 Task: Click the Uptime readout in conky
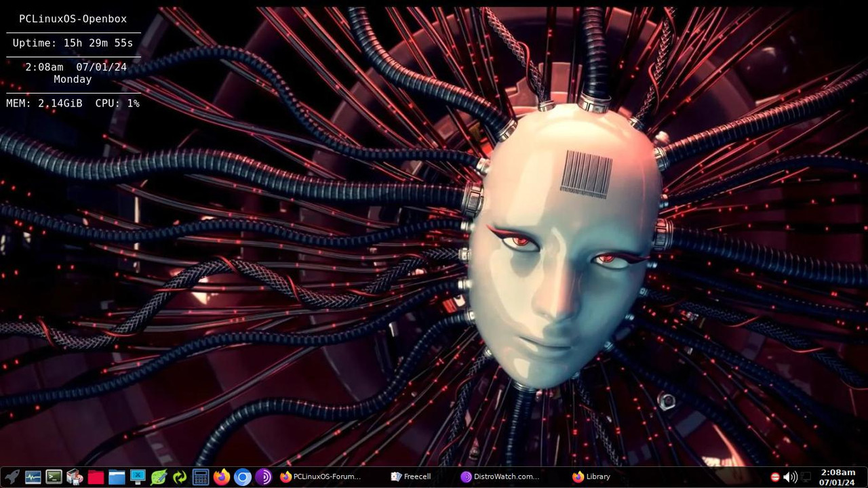[x=73, y=43]
